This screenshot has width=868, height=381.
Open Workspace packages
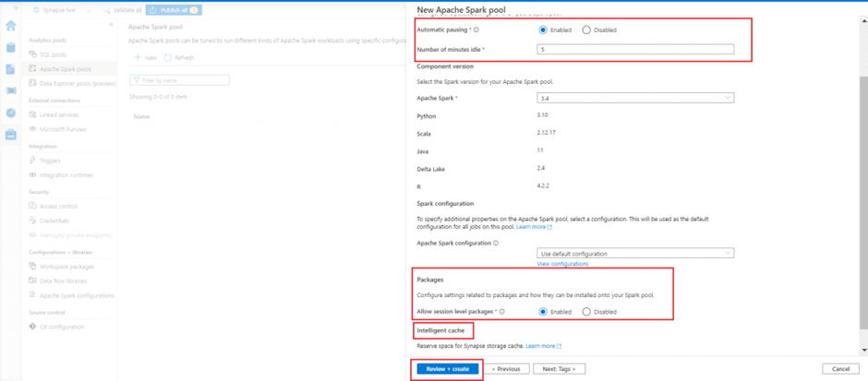coord(69,267)
